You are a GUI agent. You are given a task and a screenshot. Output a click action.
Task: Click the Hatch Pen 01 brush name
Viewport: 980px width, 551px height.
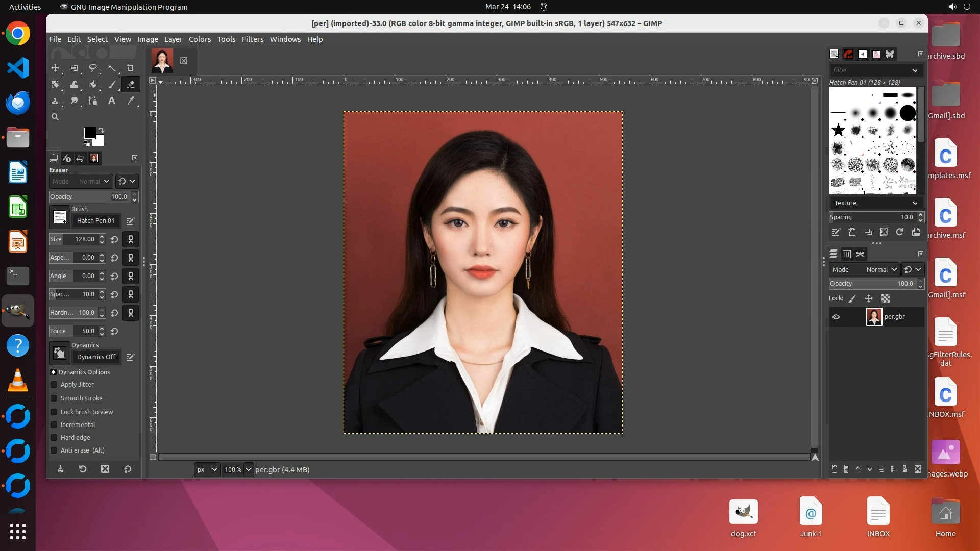[95, 221]
